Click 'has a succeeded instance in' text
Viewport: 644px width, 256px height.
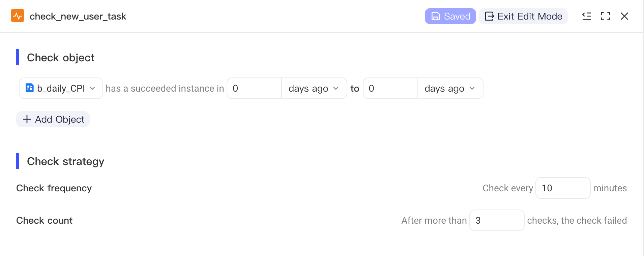coord(165,88)
